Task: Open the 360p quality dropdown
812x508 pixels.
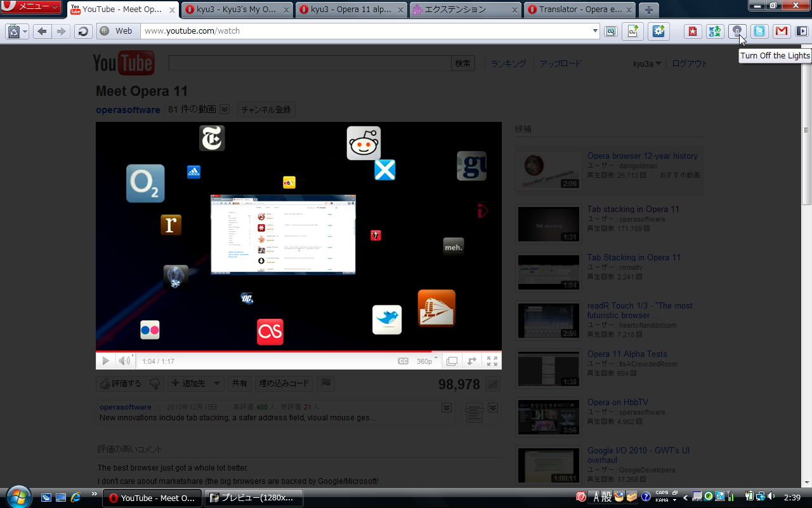Action: (x=427, y=361)
